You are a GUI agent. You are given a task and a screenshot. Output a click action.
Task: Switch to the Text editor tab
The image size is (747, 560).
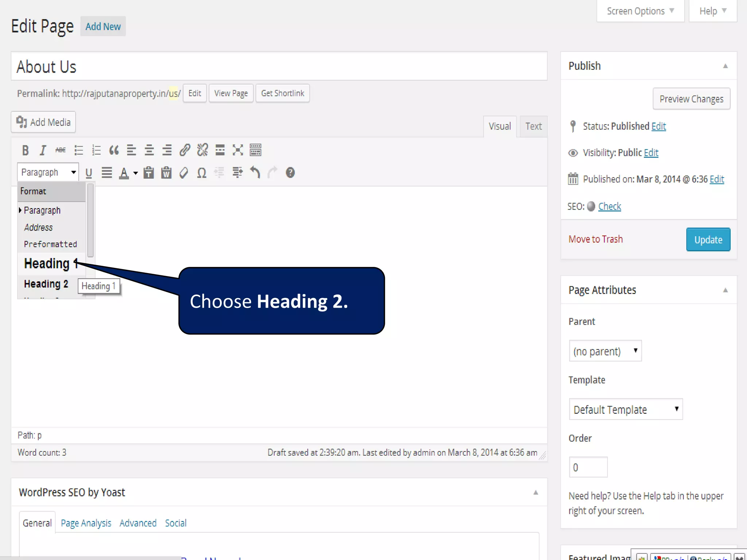click(533, 127)
